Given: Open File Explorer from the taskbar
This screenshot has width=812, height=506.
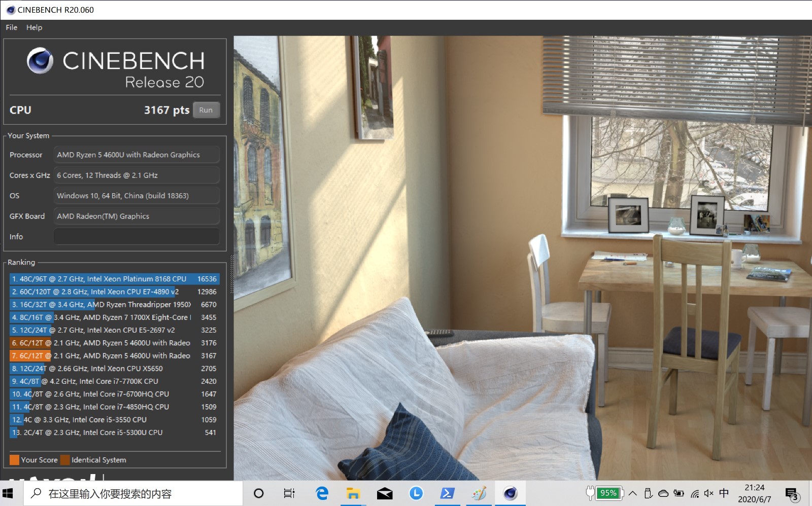Looking at the screenshot, I should tap(353, 493).
